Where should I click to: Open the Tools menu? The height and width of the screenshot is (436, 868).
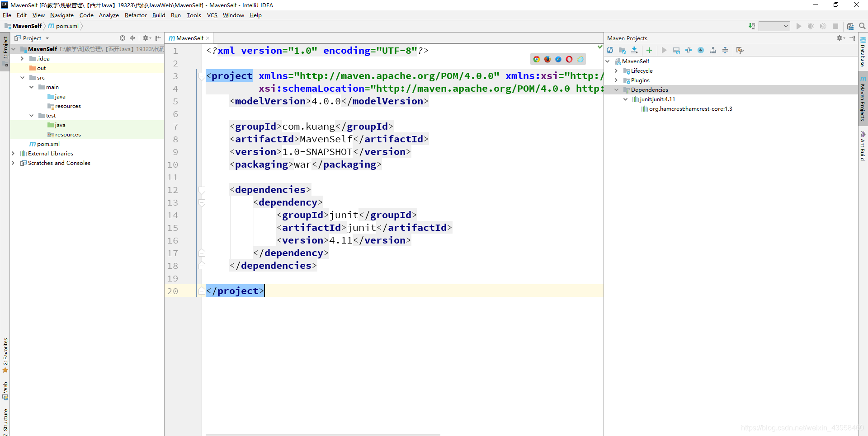coord(193,15)
